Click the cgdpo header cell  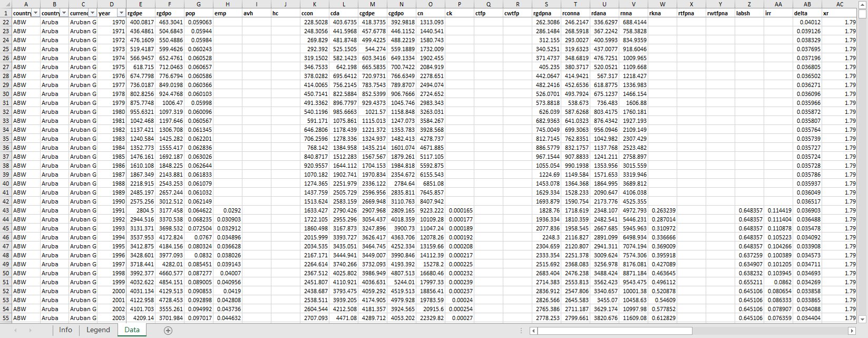point(402,13)
